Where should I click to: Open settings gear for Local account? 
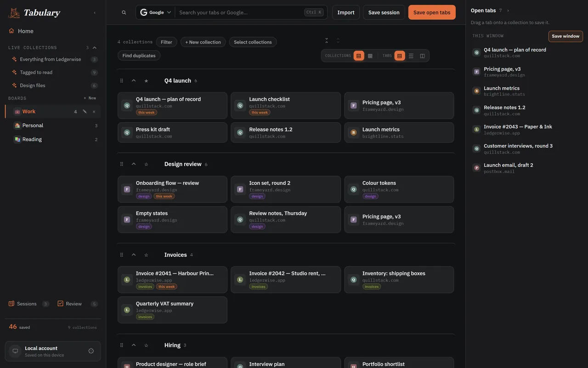pos(91,351)
